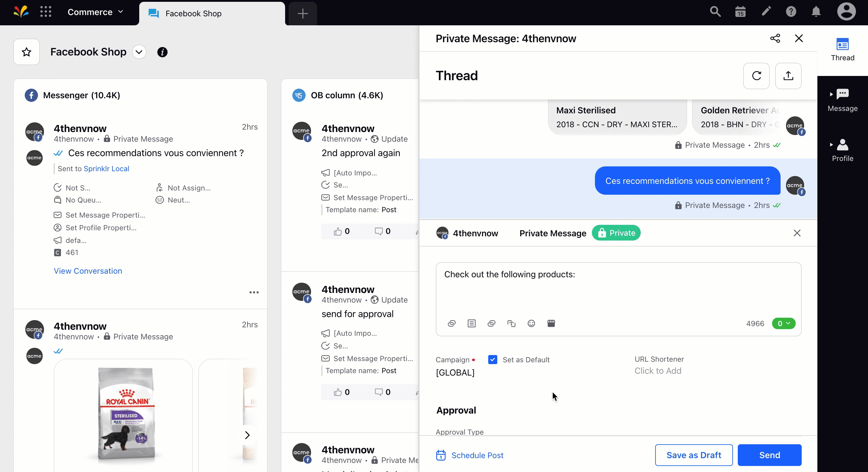Open the app launcher grid
The image size is (868, 472).
46,12
